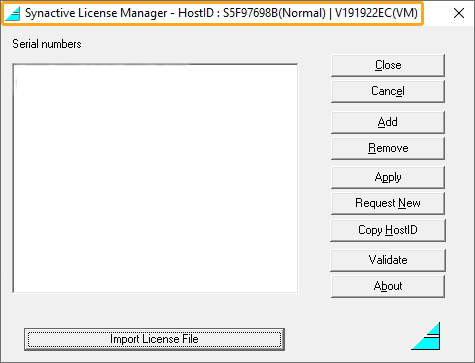
Task: Click the License Manager title bar text
Action: point(221,13)
